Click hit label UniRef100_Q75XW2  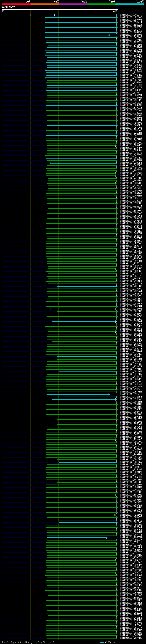point(131,308)
